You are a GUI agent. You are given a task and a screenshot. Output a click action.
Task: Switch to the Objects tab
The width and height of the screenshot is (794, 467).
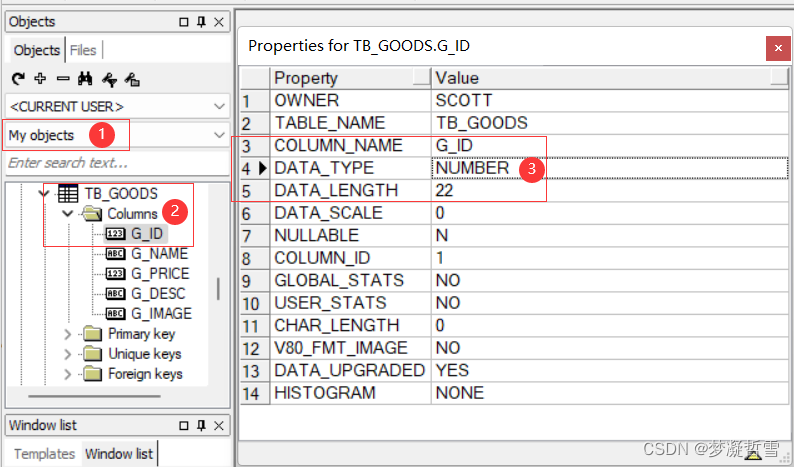coord(37,50)
